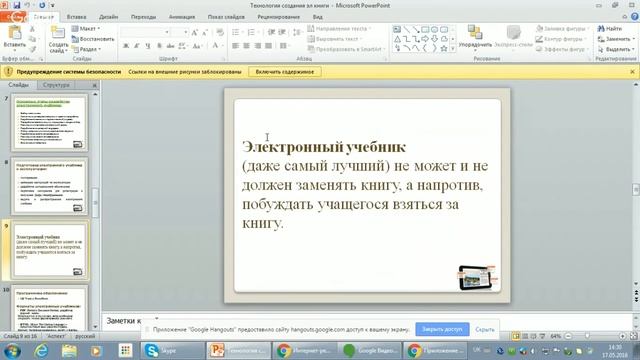This screenshot has height=360, width=640.
Task: Open Skype from the Windows taskbar
Action: coord(172,350)
